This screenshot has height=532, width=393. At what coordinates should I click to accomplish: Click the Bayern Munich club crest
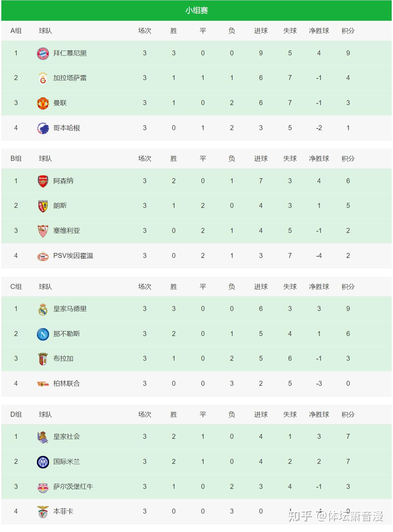(x=43, y=53)
